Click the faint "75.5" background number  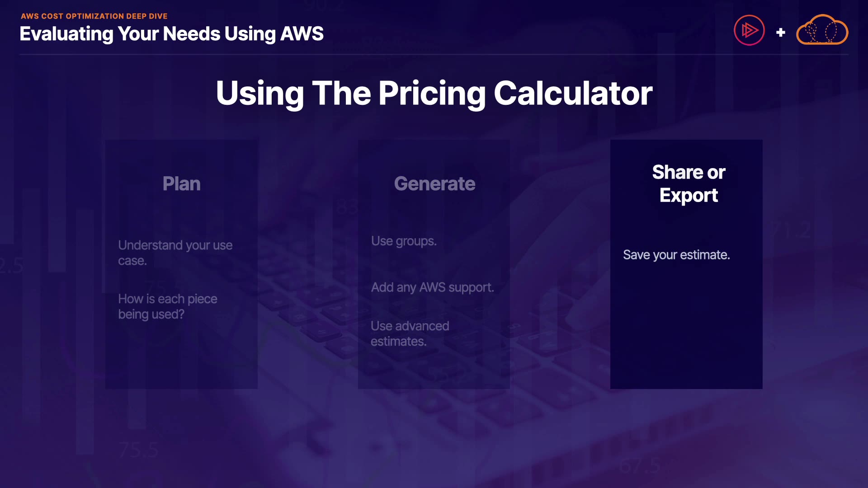[x=138, y=450]
